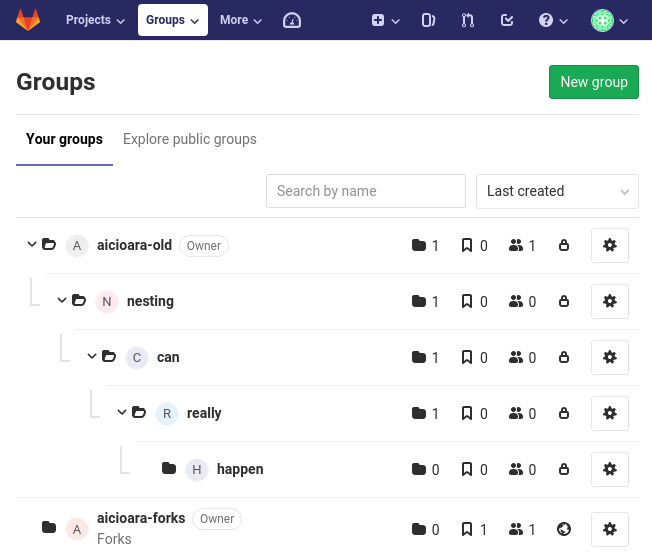Open the user avatar menu
Image resolution: width=652 pixels, height=560 pixels.
click(x=609, y=20)
